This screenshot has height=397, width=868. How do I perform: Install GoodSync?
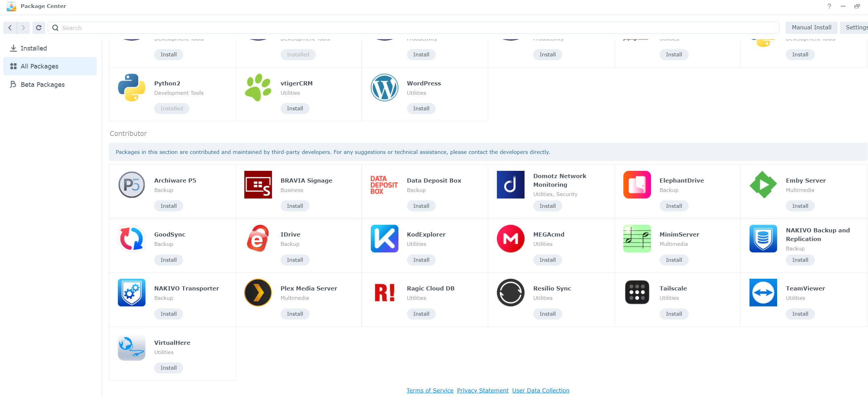[169, 260]
